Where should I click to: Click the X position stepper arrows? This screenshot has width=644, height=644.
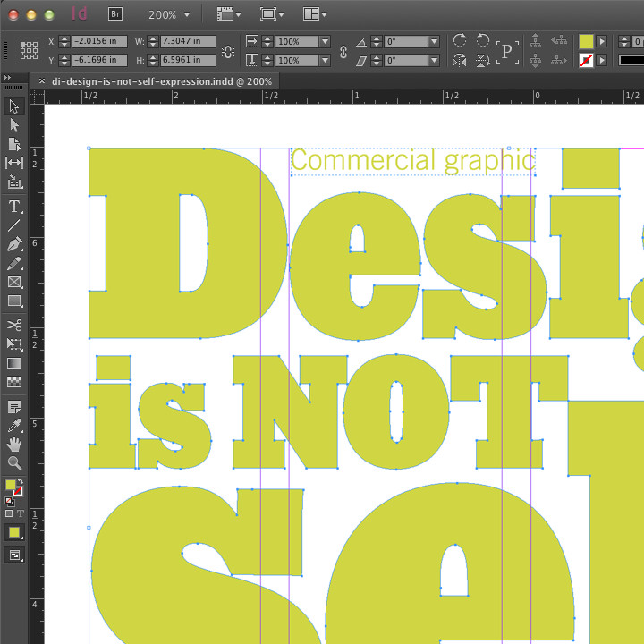coord(64,41)
